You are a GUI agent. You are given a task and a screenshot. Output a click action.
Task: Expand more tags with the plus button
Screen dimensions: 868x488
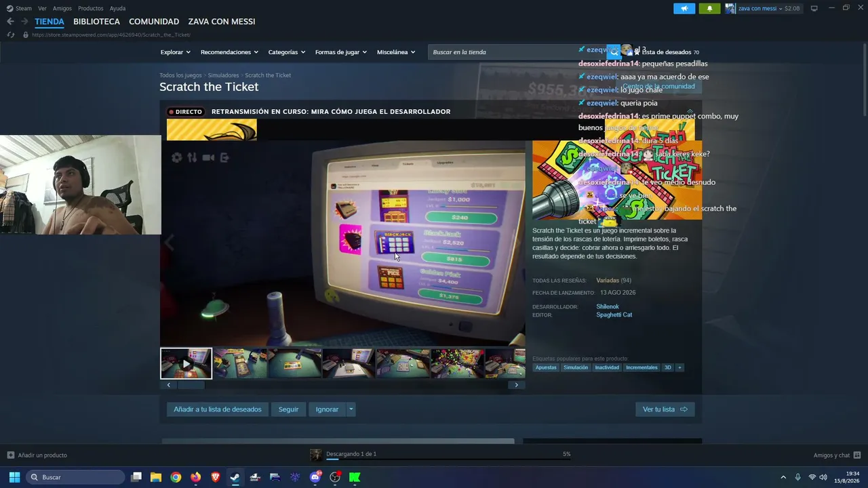[679, 367]
